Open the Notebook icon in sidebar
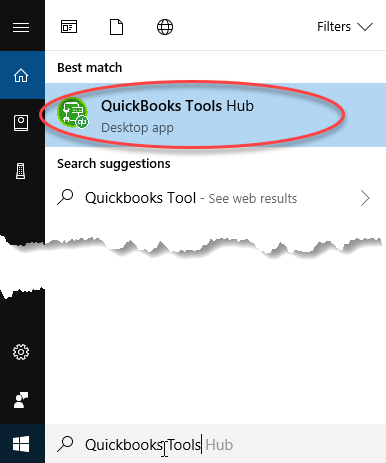The width and height of the screenshot is (386, 463). (21, 123)
